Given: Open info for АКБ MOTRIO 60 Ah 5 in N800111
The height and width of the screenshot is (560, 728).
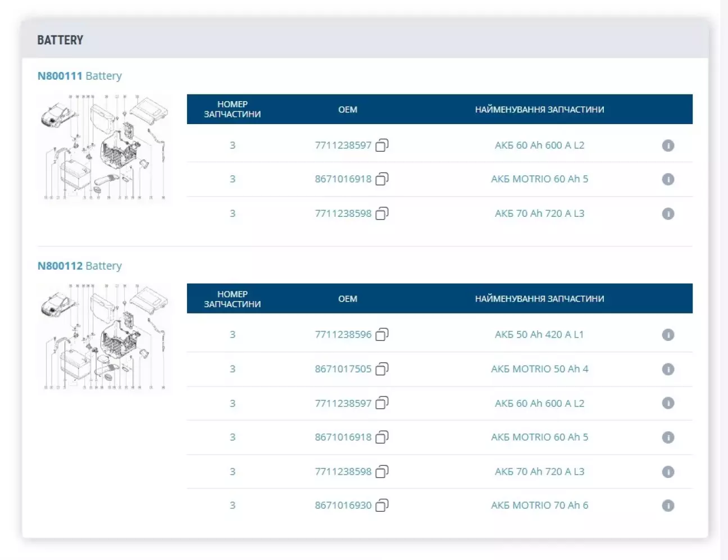Looking at the screenshot, I should point(667,179).
